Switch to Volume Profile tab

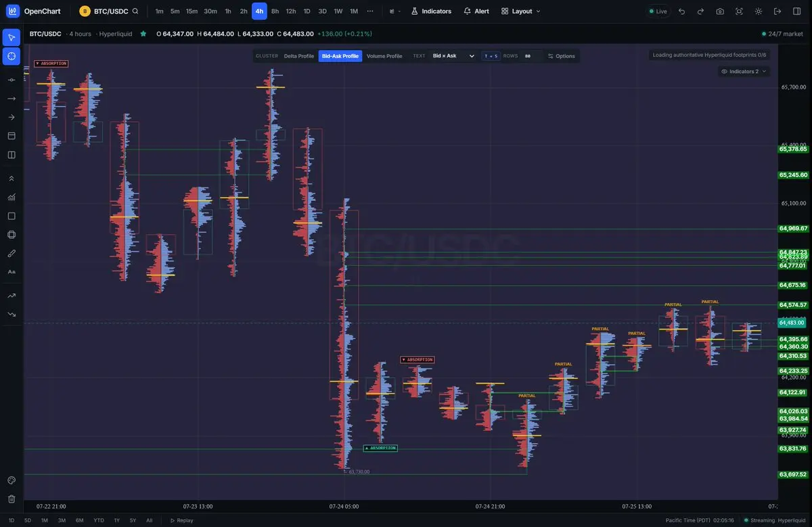tap(384, 56)
